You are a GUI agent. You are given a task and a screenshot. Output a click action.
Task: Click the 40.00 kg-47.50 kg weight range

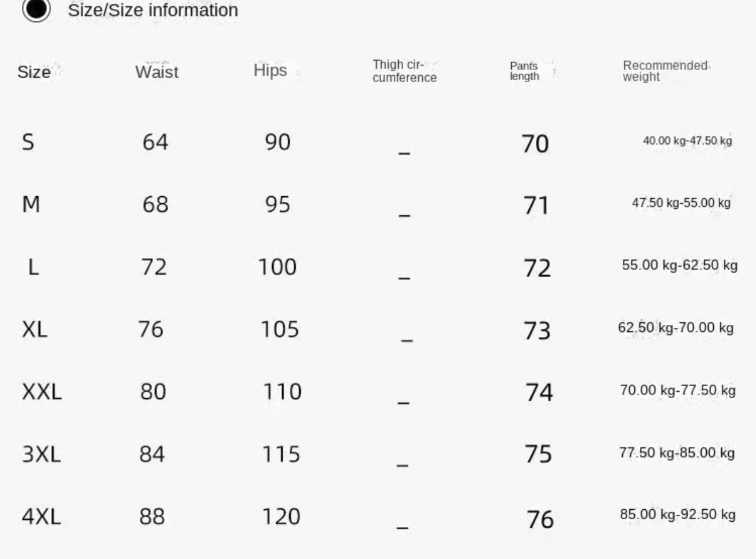point(687,141)
